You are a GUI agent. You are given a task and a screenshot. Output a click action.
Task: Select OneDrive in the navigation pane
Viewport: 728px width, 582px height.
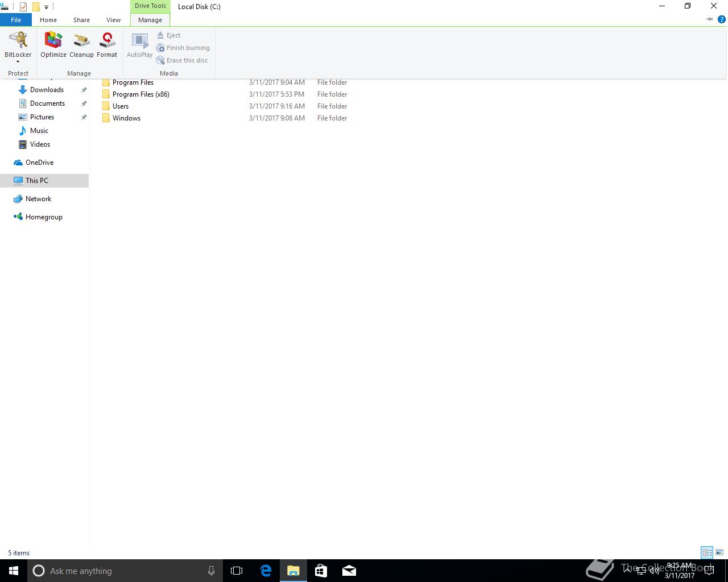39,163
